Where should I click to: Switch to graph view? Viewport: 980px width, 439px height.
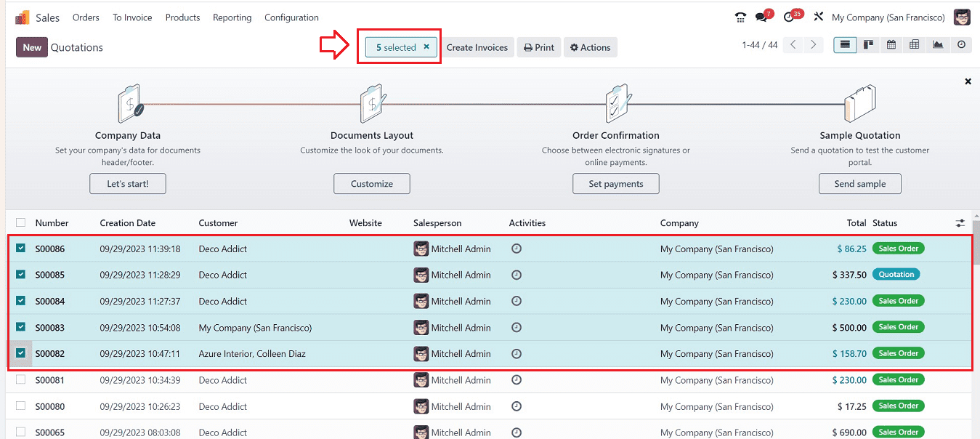[938, 45]
